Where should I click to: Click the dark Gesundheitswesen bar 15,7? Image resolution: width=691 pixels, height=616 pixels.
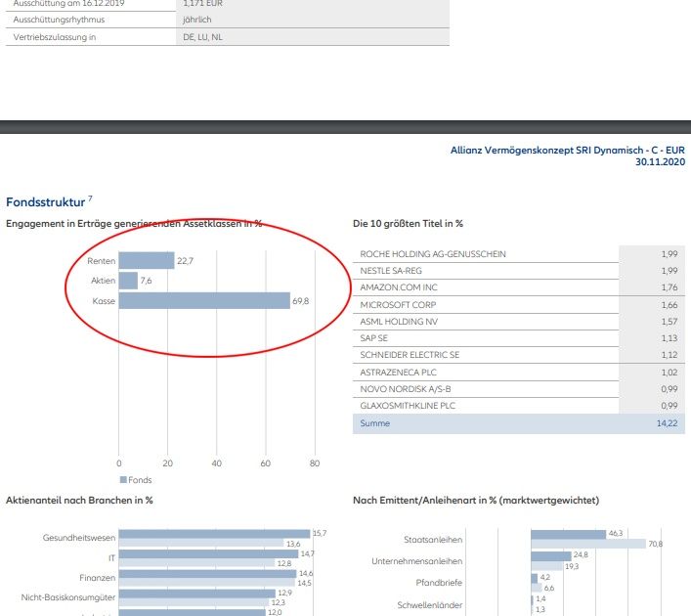[x=215, y=534]
